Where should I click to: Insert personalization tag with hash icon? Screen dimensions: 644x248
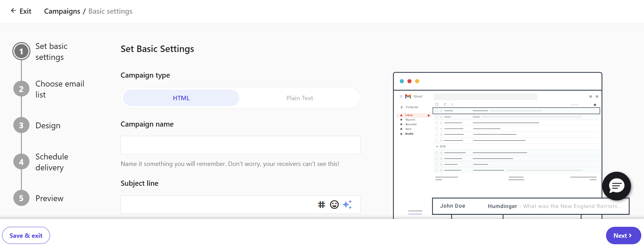click(x=321, y=205)
